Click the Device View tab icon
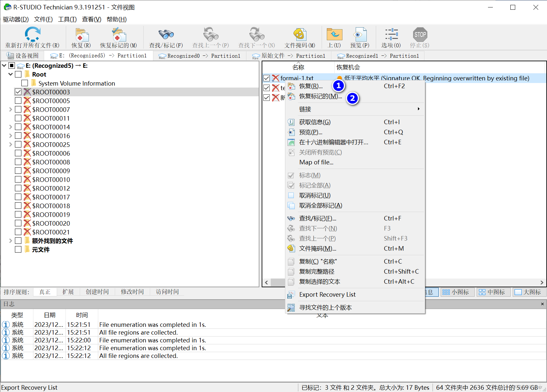Image resolution: width=547 pixels, height=392 pixels. 11,56
